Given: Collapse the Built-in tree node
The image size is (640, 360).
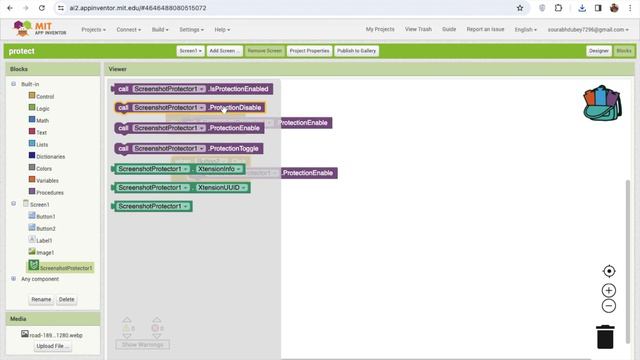Looking at the screenshot, I should (x=13, y=84).
